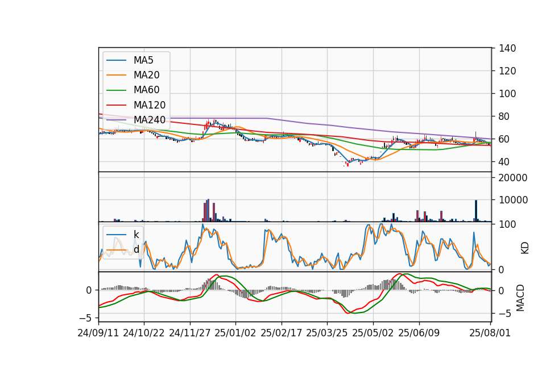Click the MA240 legend label
Image resolution: width=546 pixels, height=392 pixels.
click(x=150, y=120)
